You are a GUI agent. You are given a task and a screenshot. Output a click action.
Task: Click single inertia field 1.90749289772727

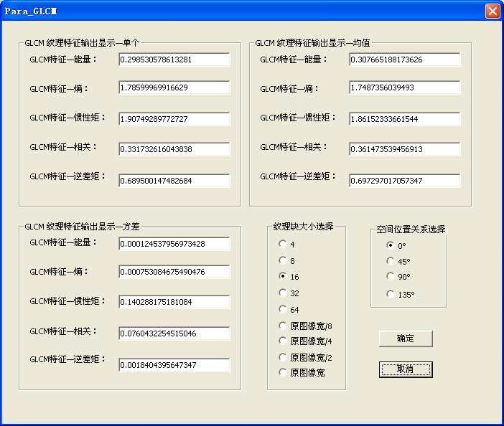point(174,119)
